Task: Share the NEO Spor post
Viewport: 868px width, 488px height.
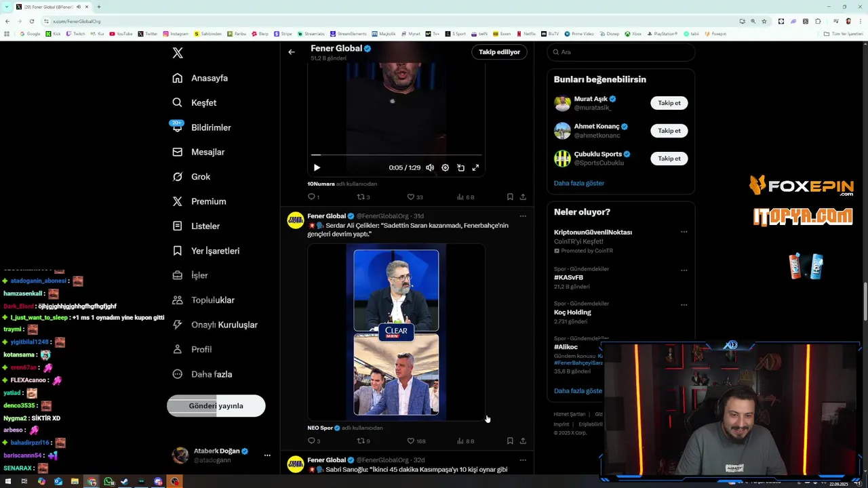Action: coord(523,441)
